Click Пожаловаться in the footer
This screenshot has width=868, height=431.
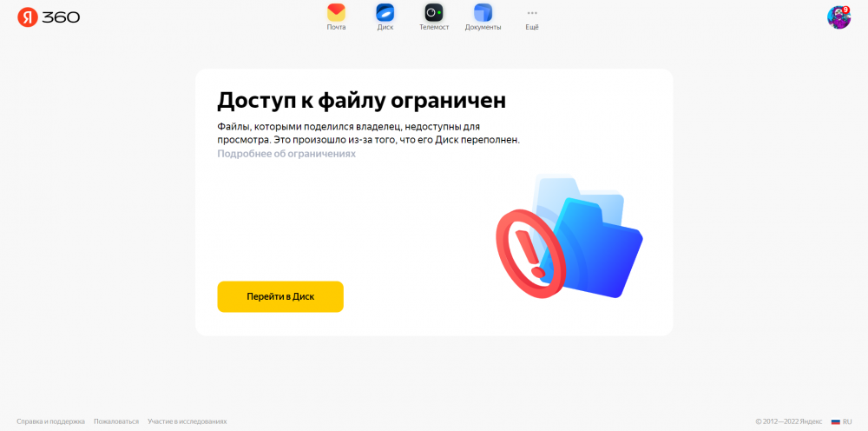pos(116,421)
